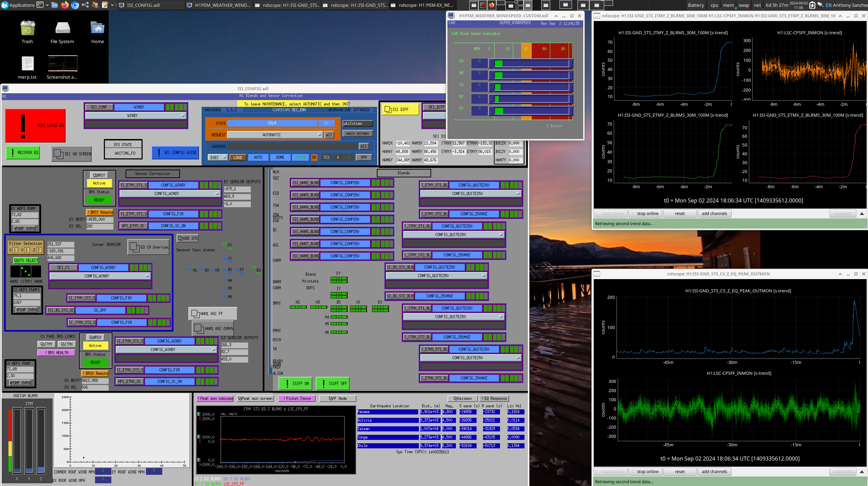The width and height of the screenshot is (868, 486).
Task: Switch to the ndscope H1:PEM-EX_WI taskbar window
Action: (423, 5)
